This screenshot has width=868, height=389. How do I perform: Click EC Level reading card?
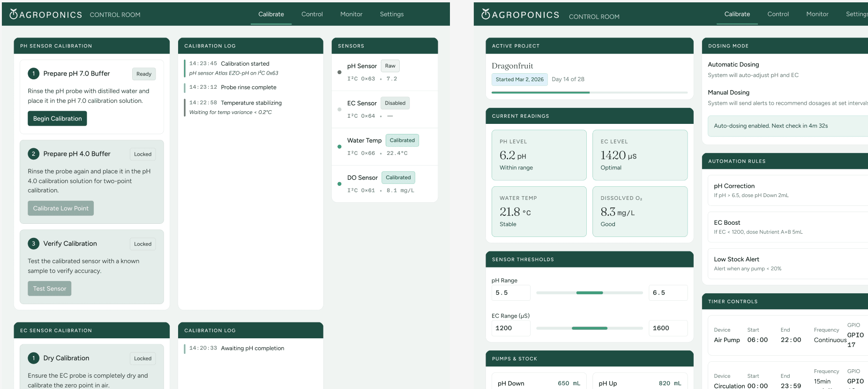tap(640, 155)
